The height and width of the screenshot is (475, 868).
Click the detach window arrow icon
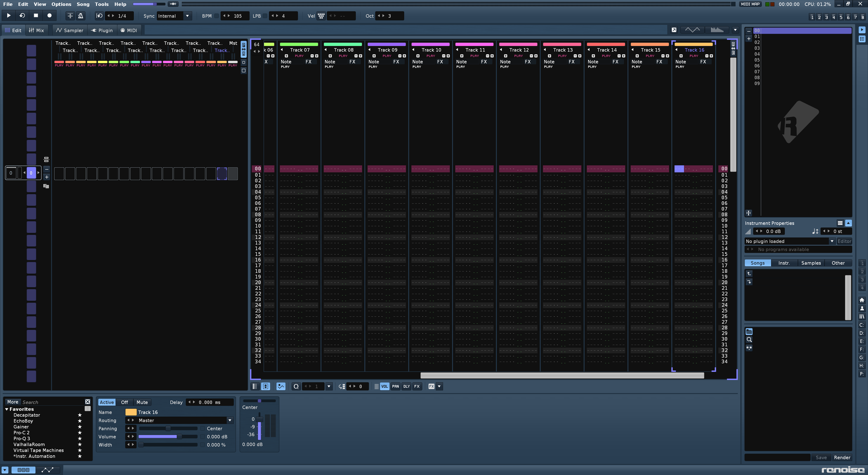tap(674, 30)
